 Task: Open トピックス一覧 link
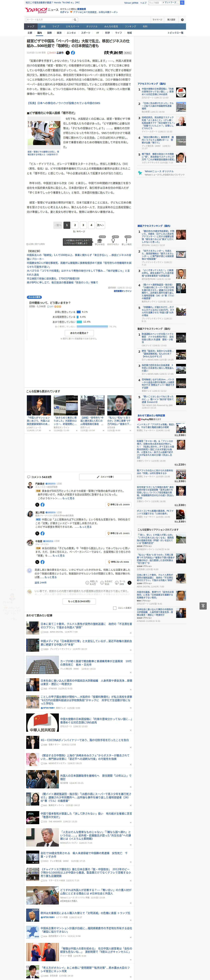pos(175,33)
